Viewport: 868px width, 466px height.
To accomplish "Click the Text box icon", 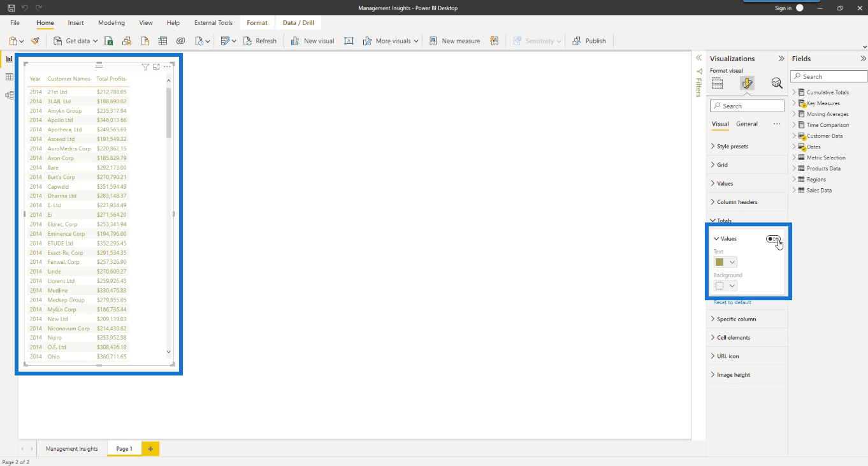I will [349, 41].
